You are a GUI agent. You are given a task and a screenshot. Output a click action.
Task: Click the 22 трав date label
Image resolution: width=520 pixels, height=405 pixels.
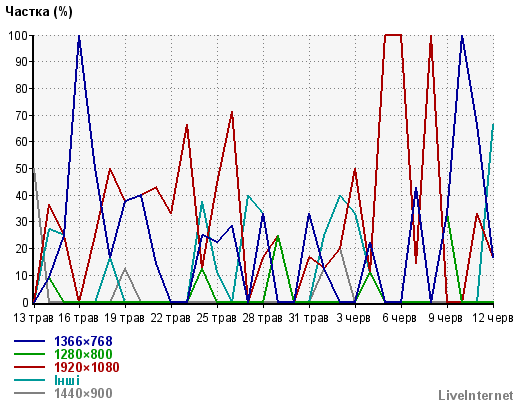pos(171,318)
